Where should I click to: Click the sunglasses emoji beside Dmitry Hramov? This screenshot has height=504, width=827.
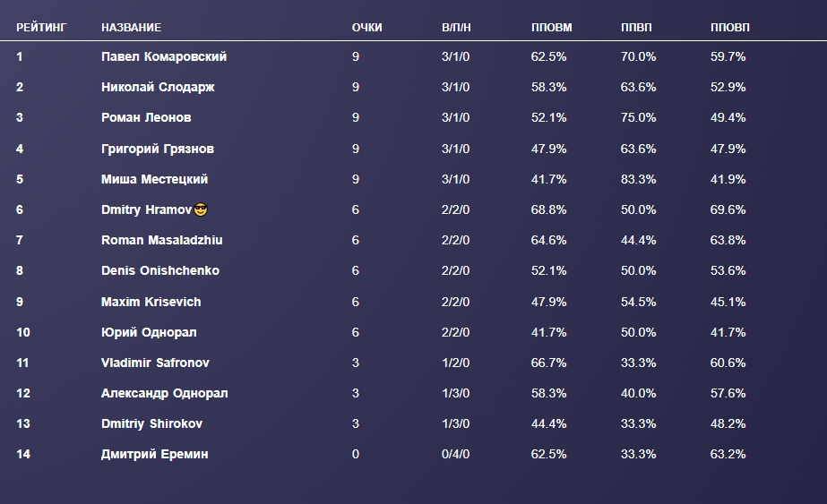[201, 209]
